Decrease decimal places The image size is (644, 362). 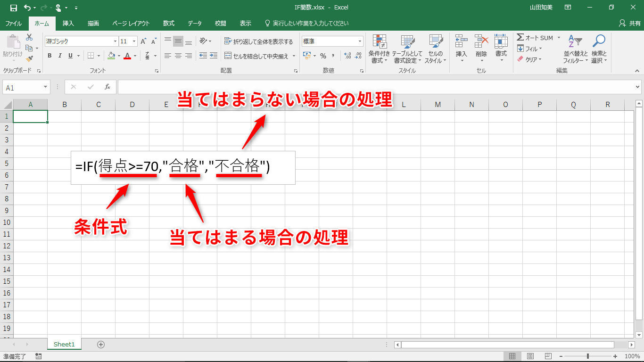click(x=358, y=56)
